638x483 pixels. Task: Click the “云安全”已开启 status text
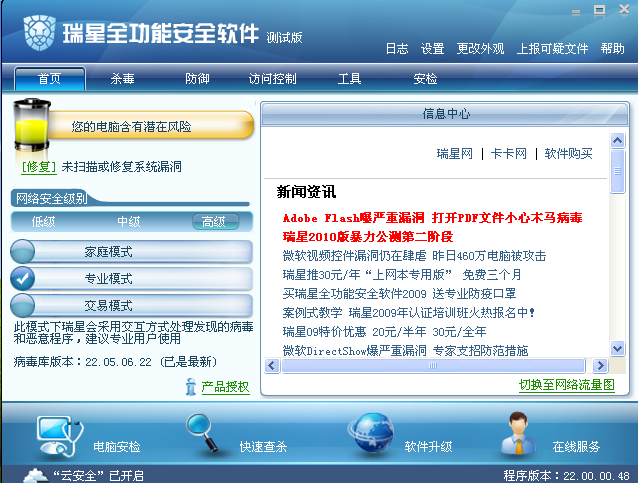click(98, 476)
